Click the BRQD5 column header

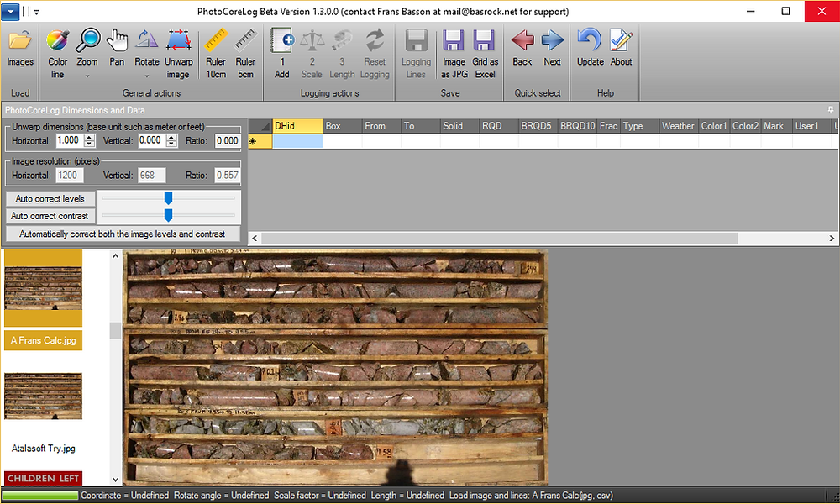[x=538, y=126]
